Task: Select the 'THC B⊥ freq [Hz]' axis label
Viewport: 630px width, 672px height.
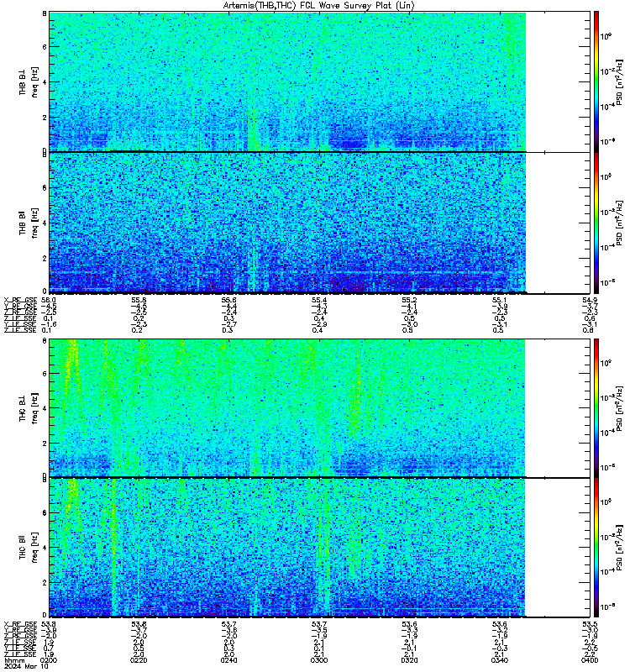Action: point(29,407)
